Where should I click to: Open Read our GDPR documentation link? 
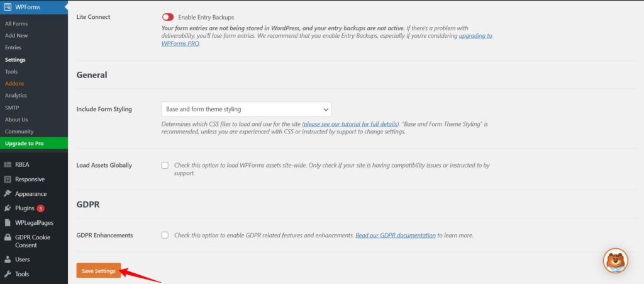pyautogui.click(x=396, y=236)
